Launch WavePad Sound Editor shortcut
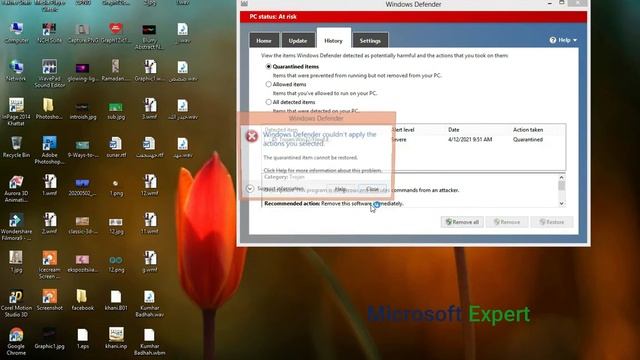The image size is (640, 360). click(x=49, y=73)
